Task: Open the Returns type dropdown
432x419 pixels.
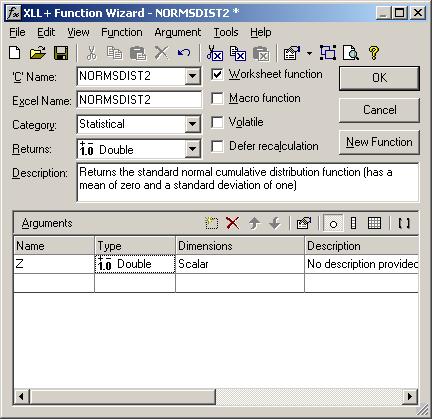Action: 193,148
